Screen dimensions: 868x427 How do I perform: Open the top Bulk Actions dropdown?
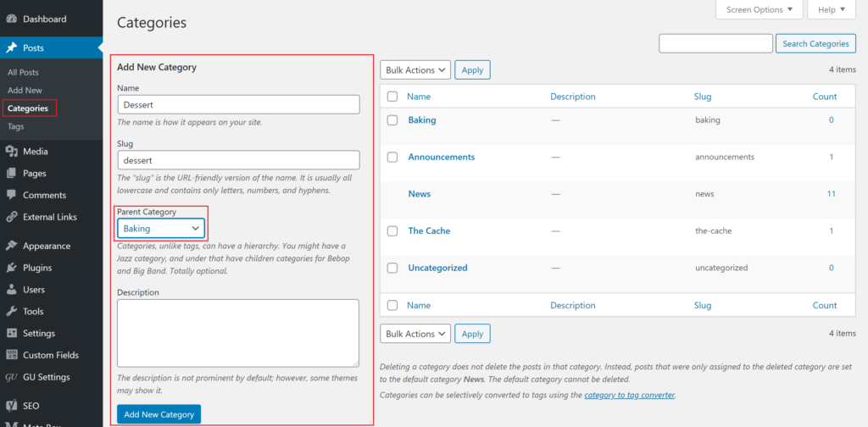coord(415,70)
